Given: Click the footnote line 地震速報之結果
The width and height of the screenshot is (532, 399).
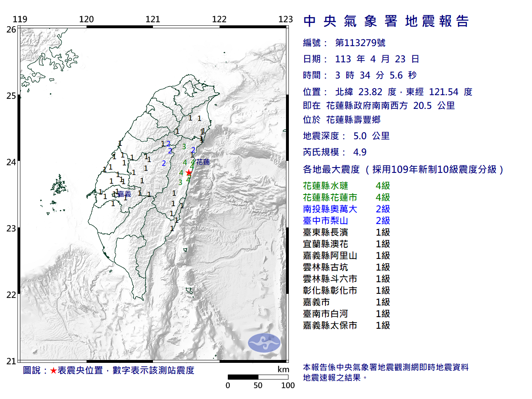Looking at the screenshot, I should [x=335, y=378].
